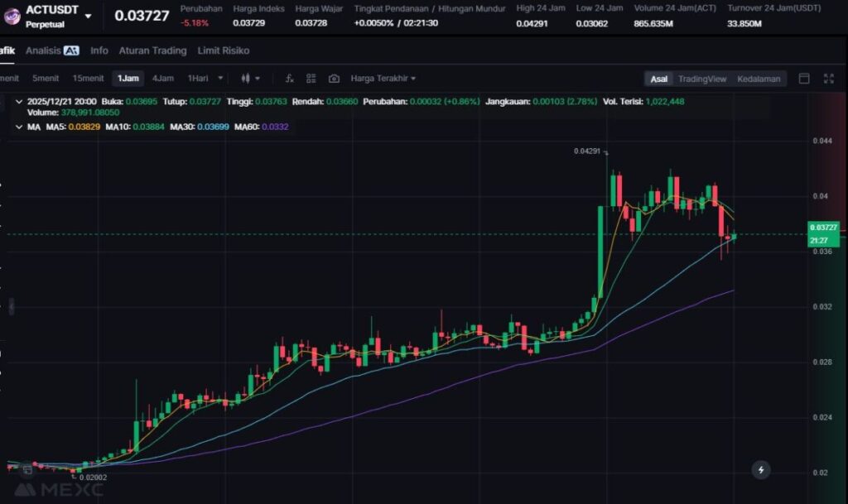
Task: Select the 15menit timeframe
Action: (x=88, y=79)
